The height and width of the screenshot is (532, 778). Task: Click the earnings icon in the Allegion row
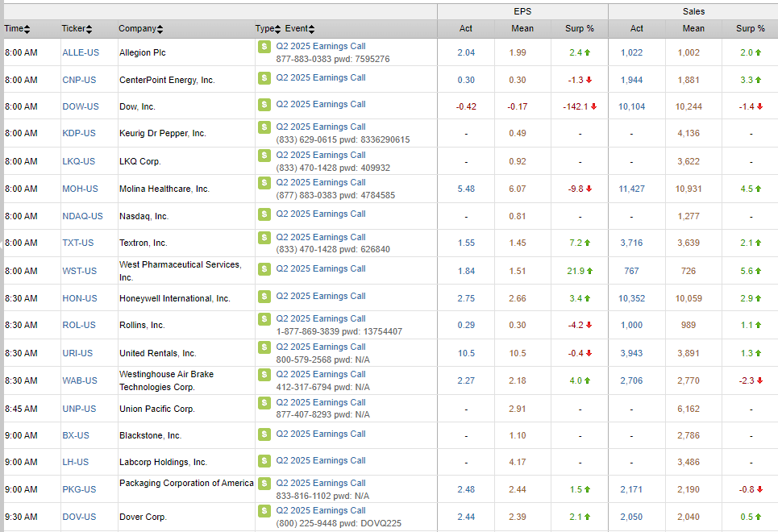point(264,47)
